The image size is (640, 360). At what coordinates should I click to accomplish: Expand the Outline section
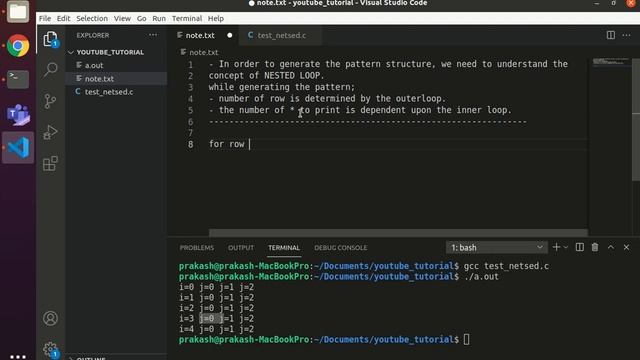91,358
